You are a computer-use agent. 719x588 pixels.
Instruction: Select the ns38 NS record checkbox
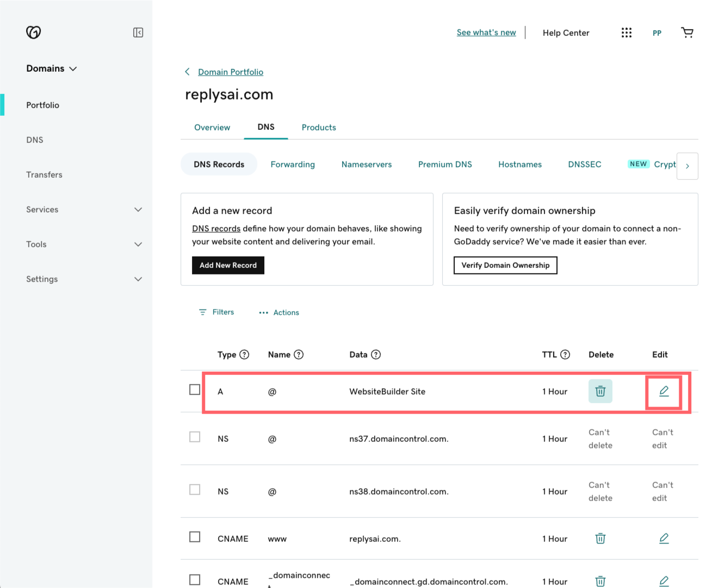(195, 490)
